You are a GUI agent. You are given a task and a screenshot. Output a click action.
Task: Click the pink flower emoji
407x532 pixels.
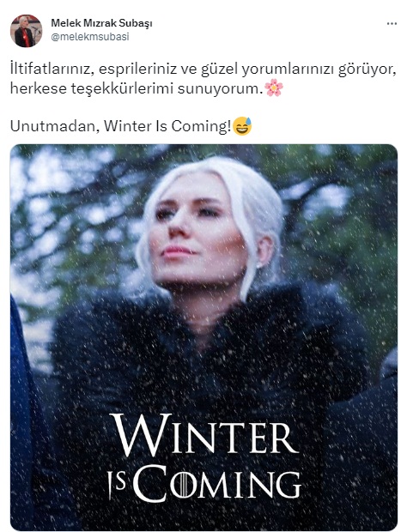274,88
